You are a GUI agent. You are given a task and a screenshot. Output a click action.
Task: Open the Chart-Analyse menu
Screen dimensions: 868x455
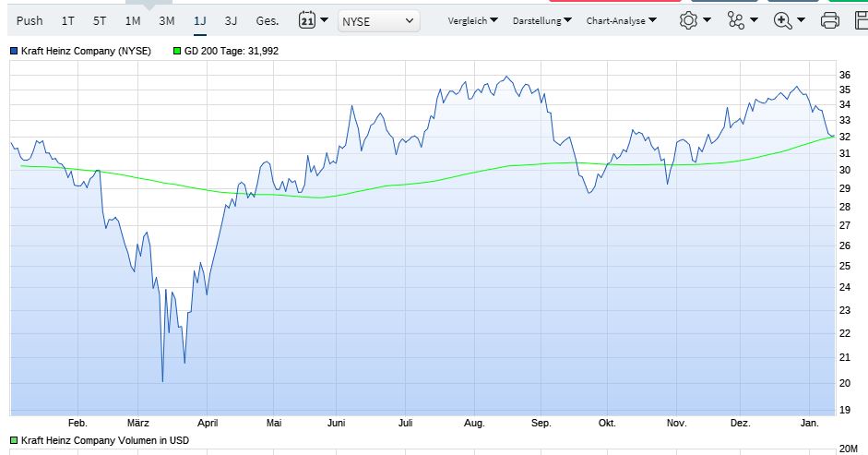pos(621,20)
